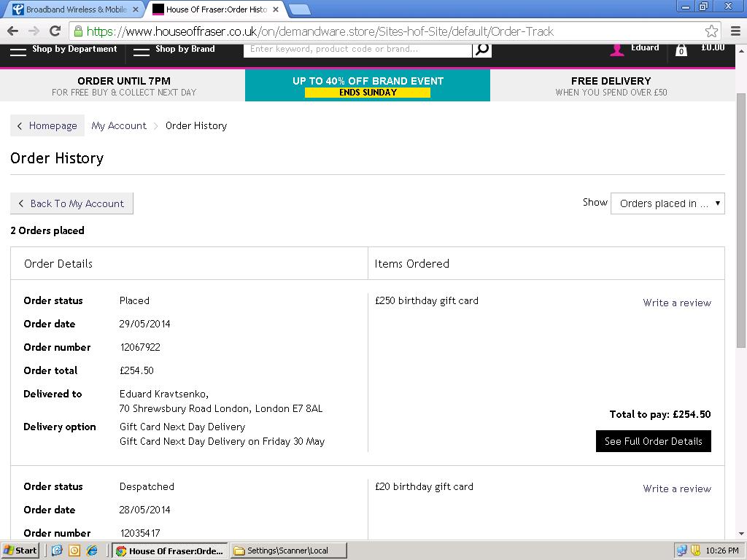This screenshot has width=747, height=560.
Task: Click the first quick launch icon beside Start
Action: coord(57,551)
